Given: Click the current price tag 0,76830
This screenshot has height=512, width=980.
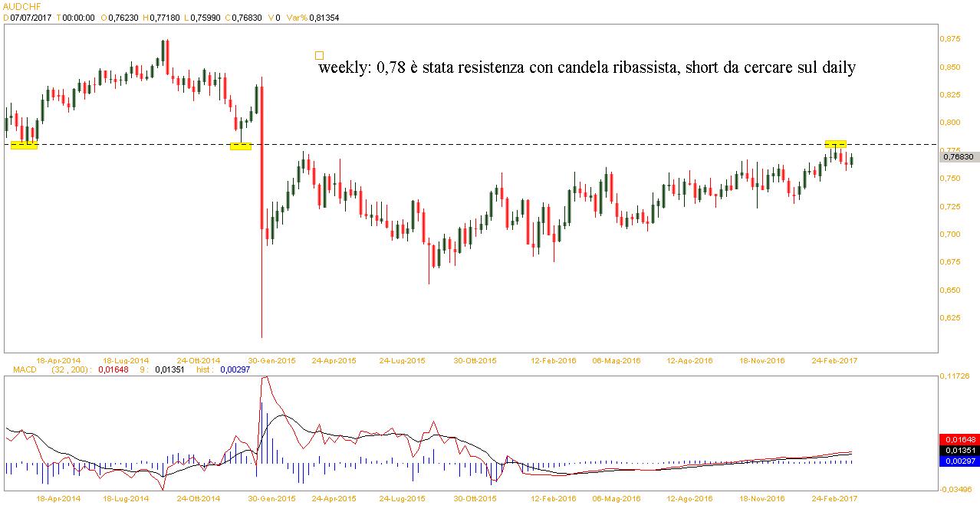Looking at the screenshot, I should point(958,156).
